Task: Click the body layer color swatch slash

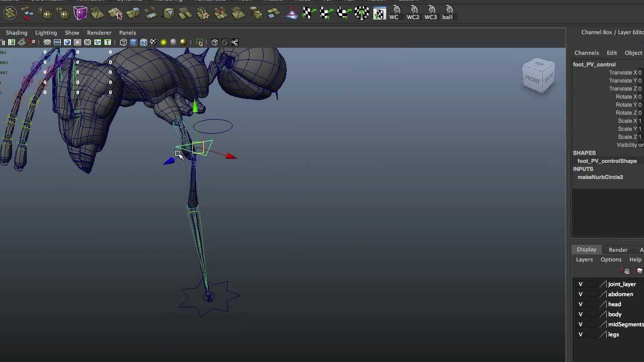Action: tap(603, 314)
